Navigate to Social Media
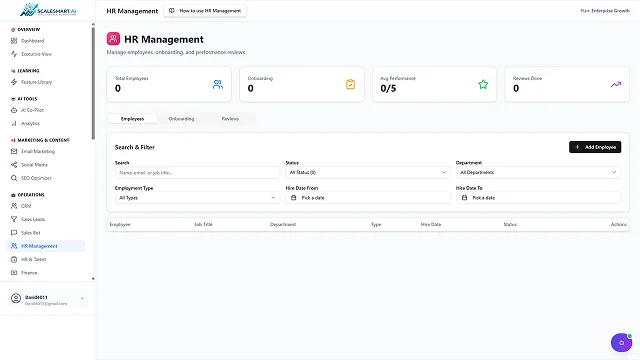The width and height of the screenshot is (640, 360). point(45,165)
